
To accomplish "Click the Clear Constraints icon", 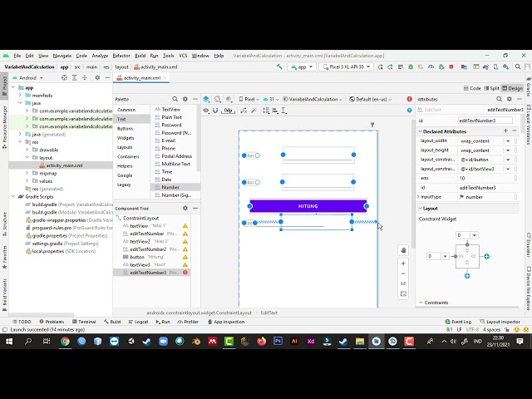I will (x=244, y=111).
